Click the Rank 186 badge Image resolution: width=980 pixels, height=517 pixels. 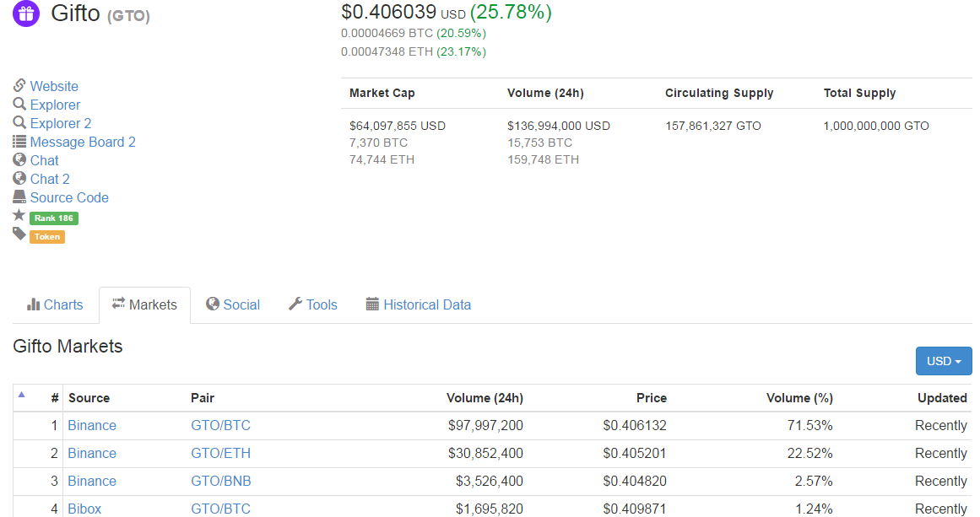pyautogui.click(x=54, y=218)
